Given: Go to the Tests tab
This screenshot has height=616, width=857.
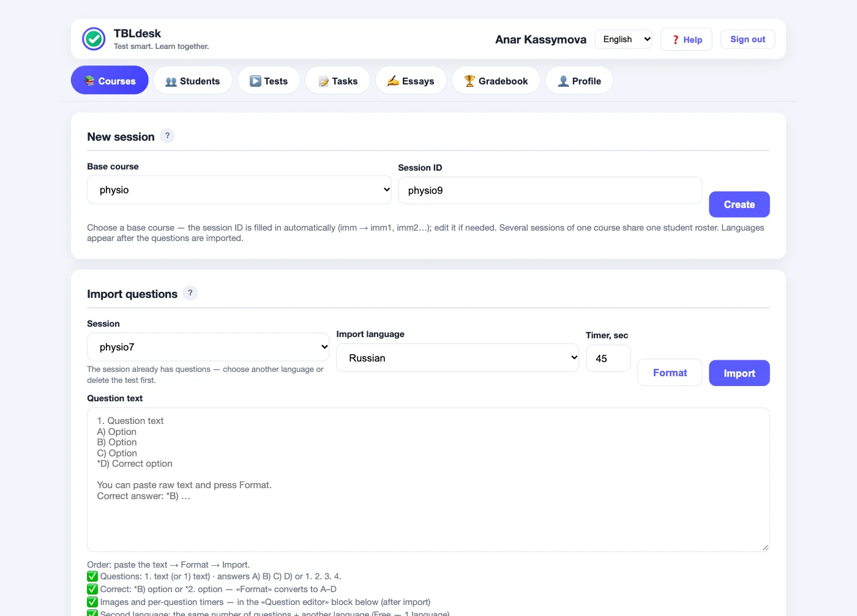Looking at the screenshot, I should (x=269, y=80).
